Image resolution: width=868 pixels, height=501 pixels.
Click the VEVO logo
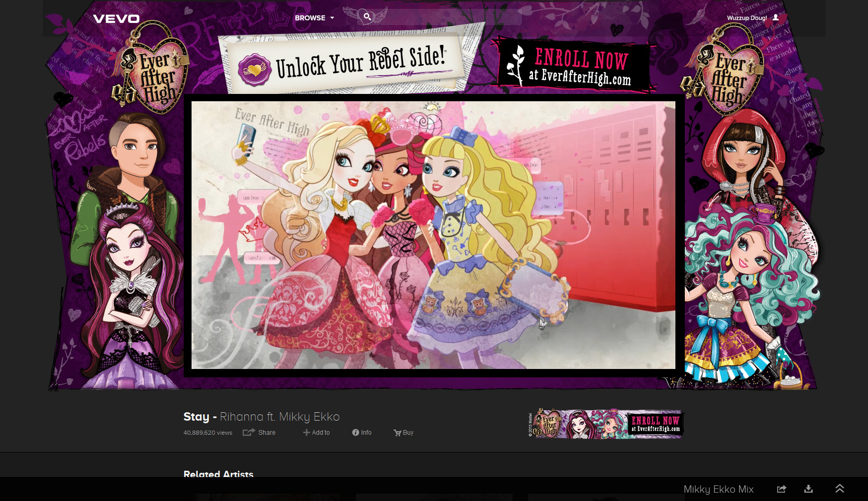116,19
